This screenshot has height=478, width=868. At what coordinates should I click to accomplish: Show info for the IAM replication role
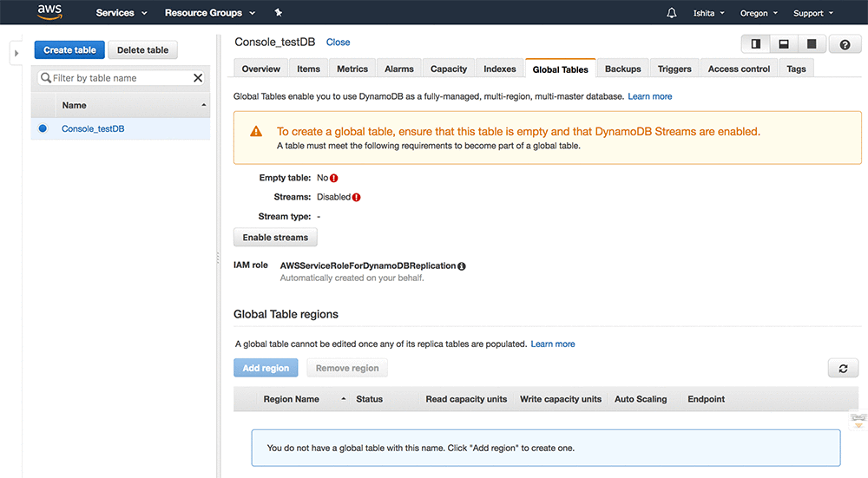462,266
